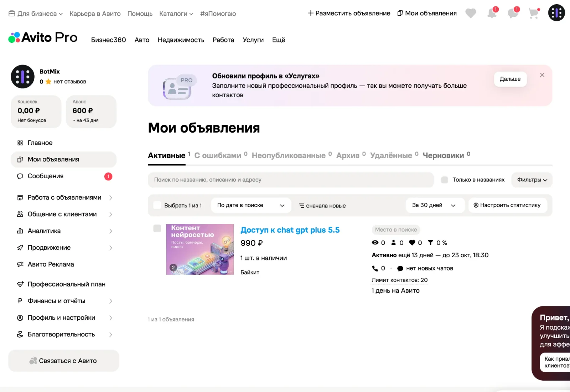
Task: Click Разместить объявление
Action: (349, 13)
